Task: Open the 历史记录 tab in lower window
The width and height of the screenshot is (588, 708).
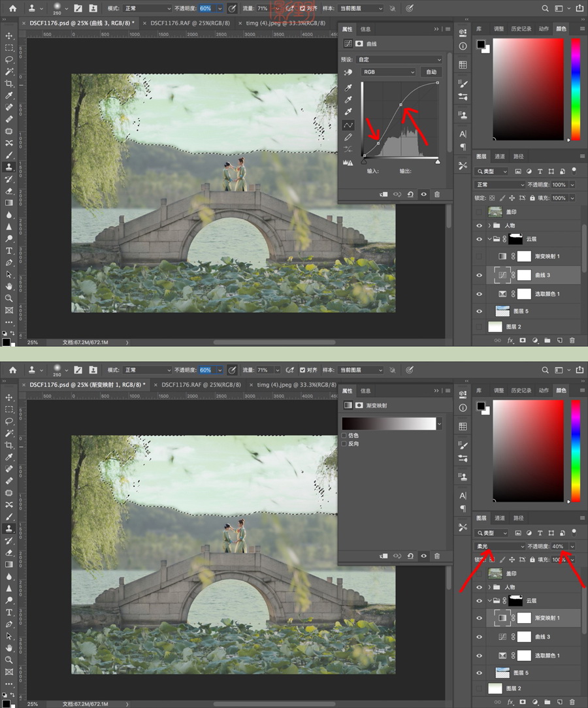Action: pos(521,391)
